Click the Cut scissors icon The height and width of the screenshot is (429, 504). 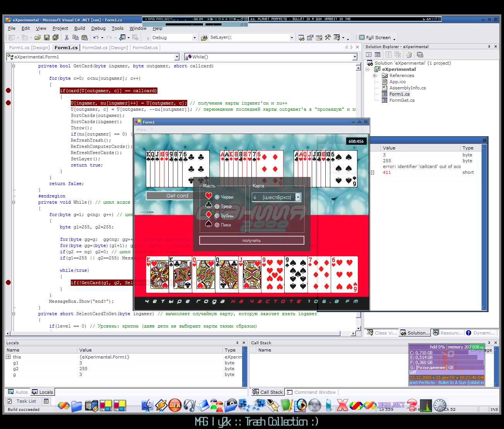tap(67, 38)
